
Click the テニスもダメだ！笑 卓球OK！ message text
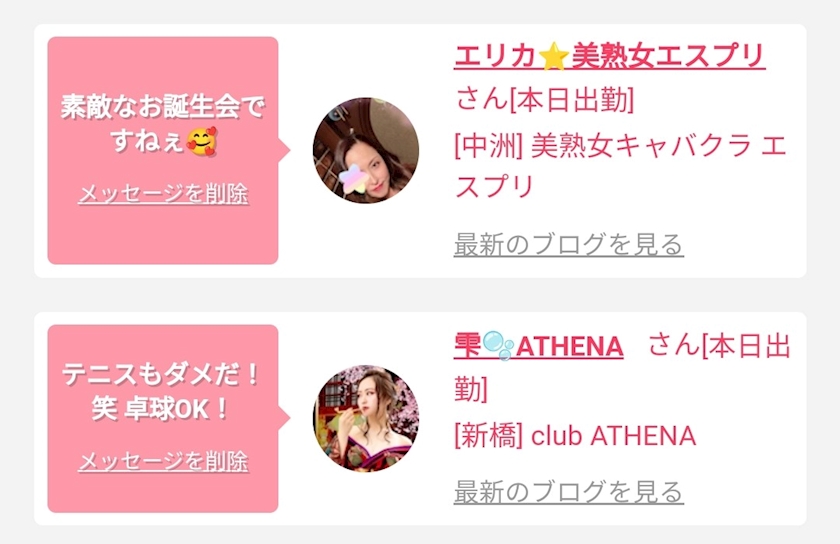pyautogui.click(x=161, y=392)
